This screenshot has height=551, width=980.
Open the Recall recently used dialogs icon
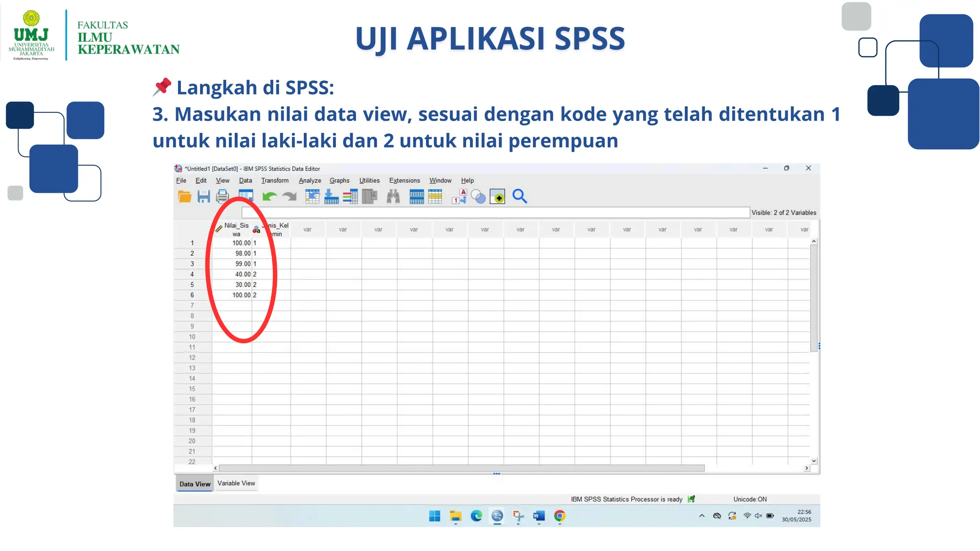coord(245,197)
